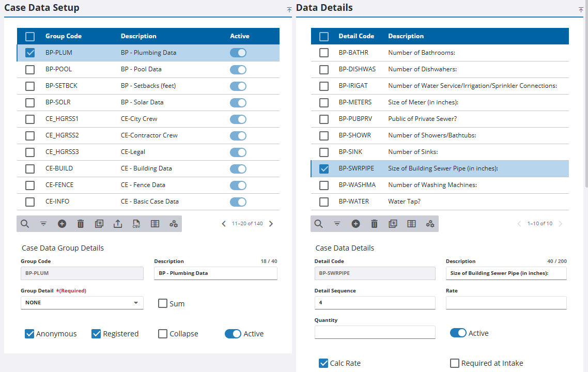The width and height of the screenshot is (588, 372).
Task: Click search icon in Case Data Setup toolbar
Action: 25,224
